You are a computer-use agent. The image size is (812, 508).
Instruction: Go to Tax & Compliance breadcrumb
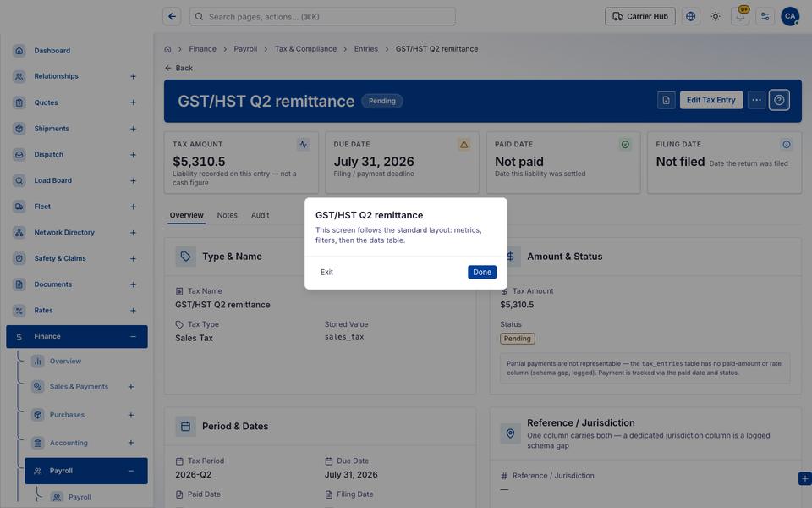coord(305,49)
